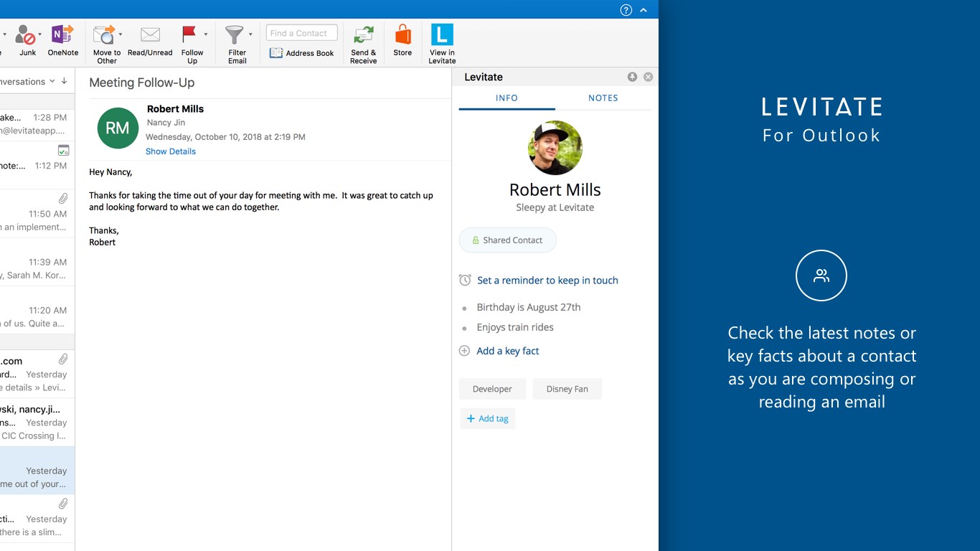980x551 pixels.
Task: Mark message with Read/Unread envelope
Action: pos(150,34)
